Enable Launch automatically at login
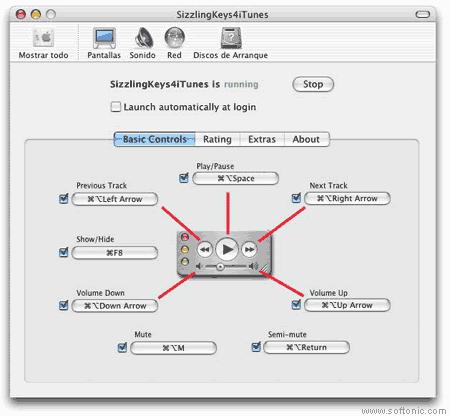 click(x=116, y=107)
